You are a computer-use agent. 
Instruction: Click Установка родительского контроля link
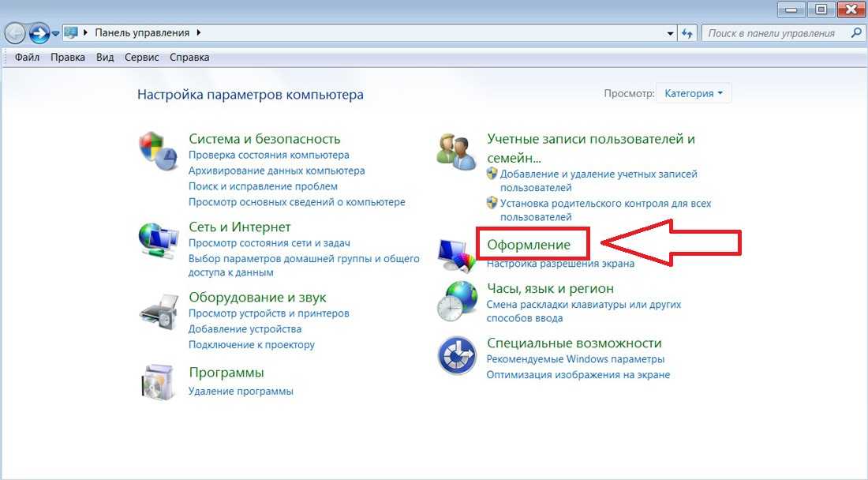(605, 210)
